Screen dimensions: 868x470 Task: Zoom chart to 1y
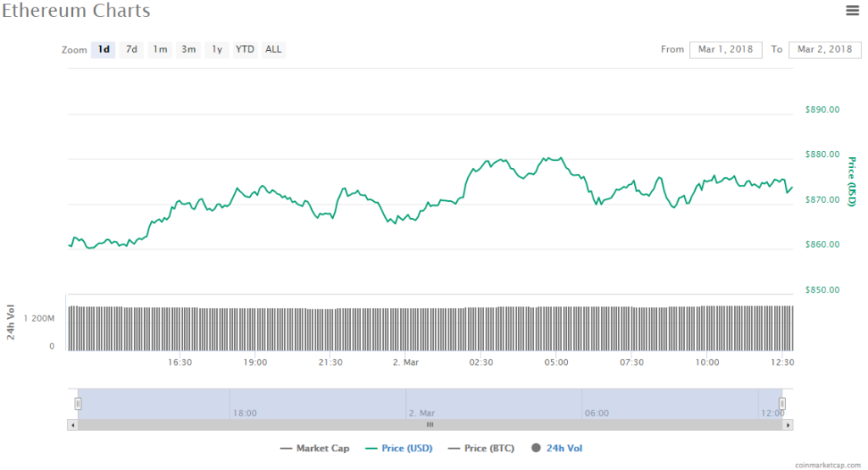217,49
